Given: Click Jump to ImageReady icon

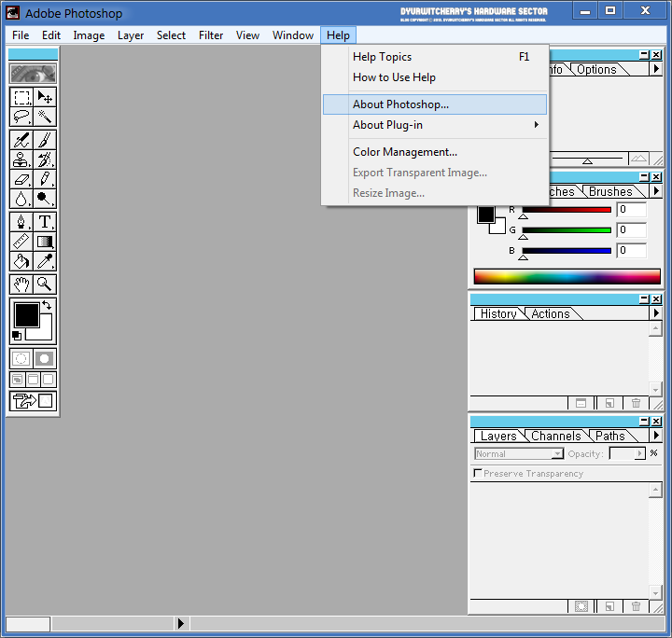Looking at the screenshot, I should coord(33,401).
